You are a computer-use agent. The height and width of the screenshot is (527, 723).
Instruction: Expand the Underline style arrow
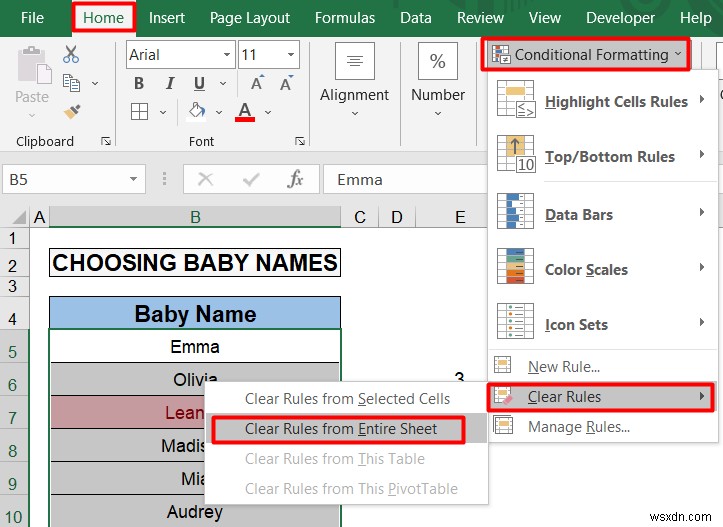[223, 83]
